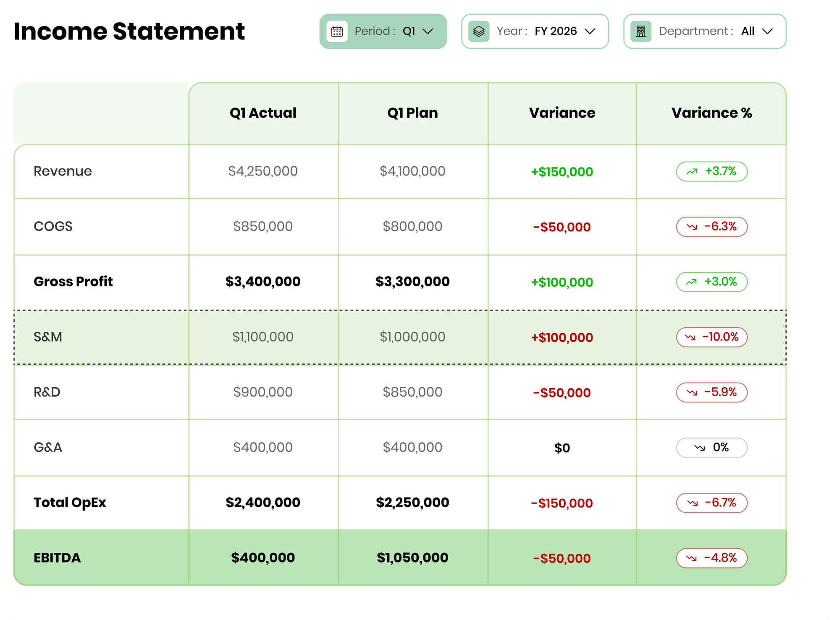
Task: Click Revenue variance +$150,000
Action: (562, 172)
